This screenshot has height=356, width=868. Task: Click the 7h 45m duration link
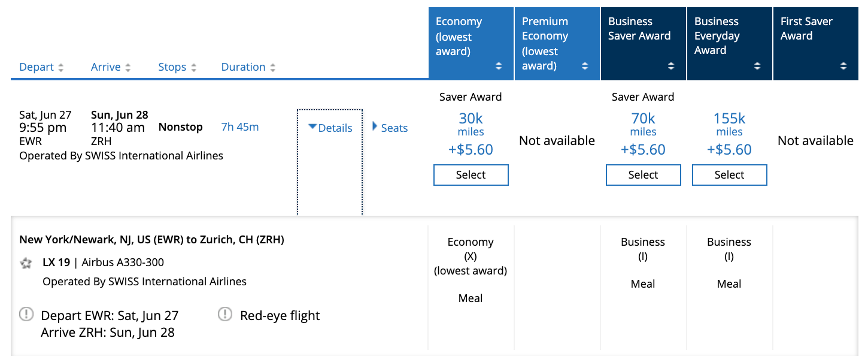[x=240, y=127]
